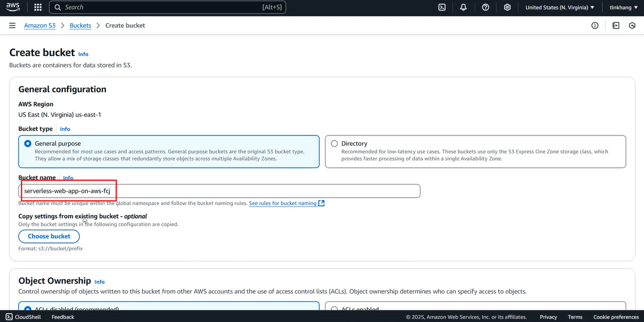Click the "General configuration" heading
Screen dimensions: 644x322
point(62,89)
